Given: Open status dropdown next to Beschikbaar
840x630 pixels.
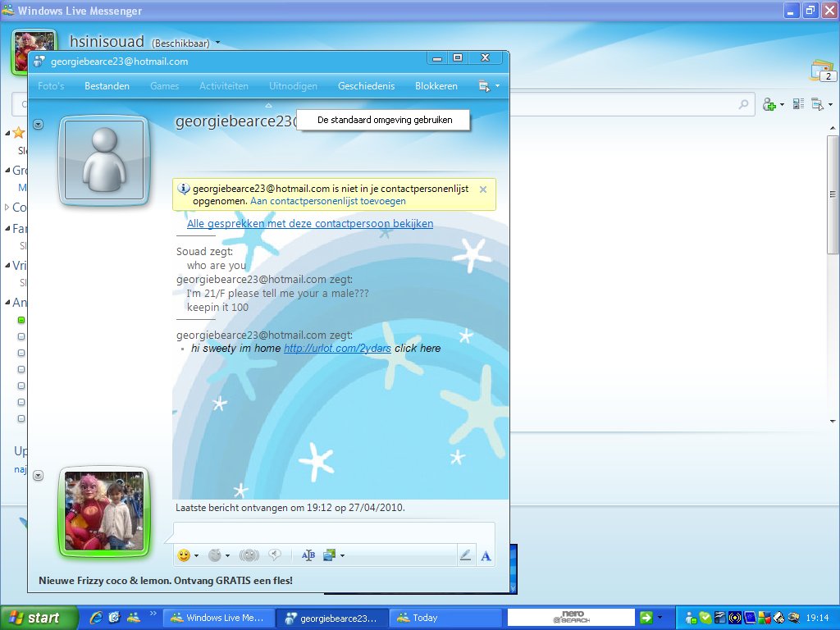Looking at the screenshot, I should (217, 43).
